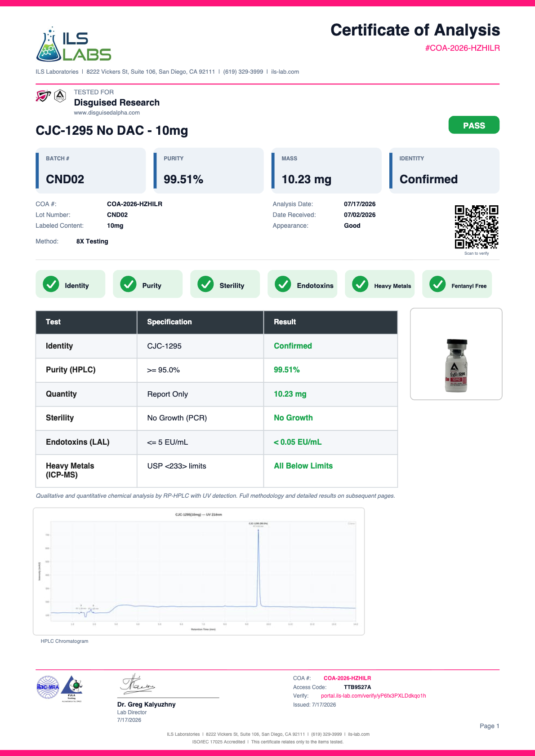Viewport: 535px width, 756px height.
Task: Click the Appearance value Good
Action: (352, 225)
